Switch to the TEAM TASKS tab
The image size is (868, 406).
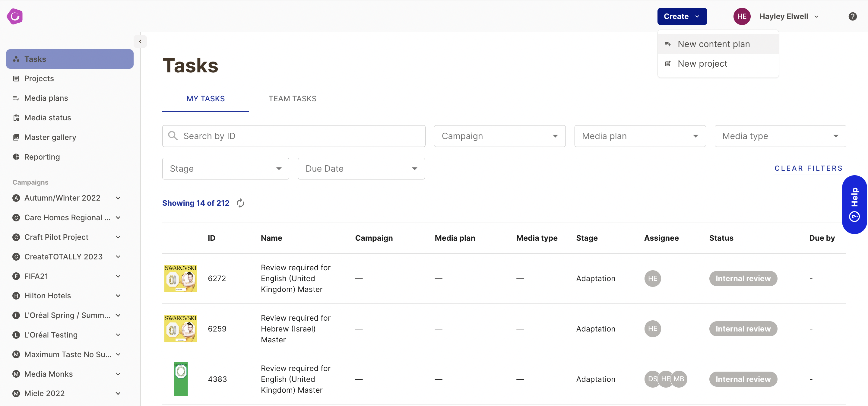[292, 99]
